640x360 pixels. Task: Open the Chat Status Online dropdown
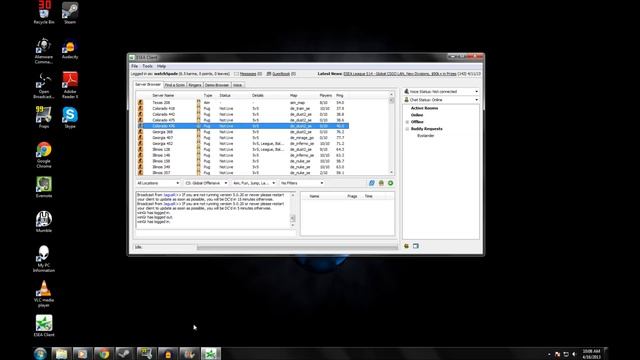[441, 100]
